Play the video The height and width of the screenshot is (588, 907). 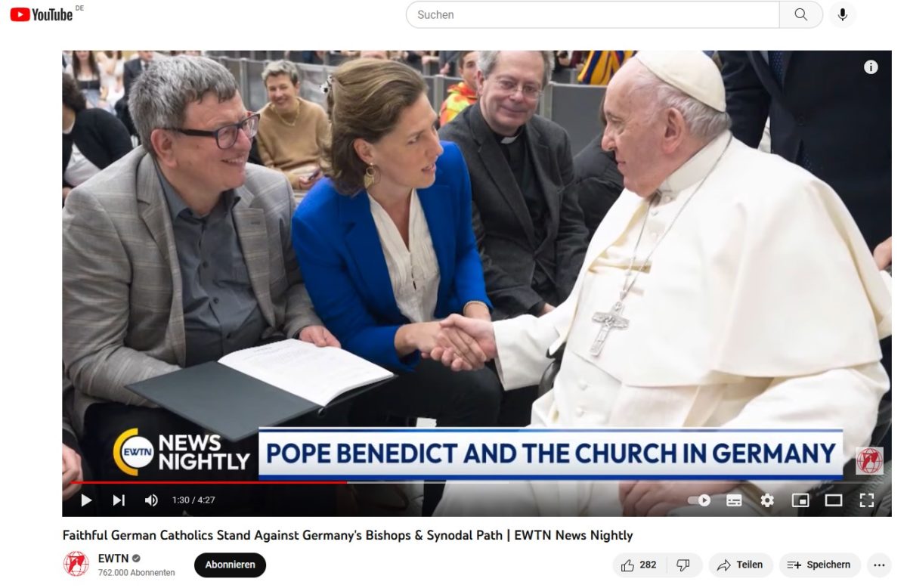86,500
